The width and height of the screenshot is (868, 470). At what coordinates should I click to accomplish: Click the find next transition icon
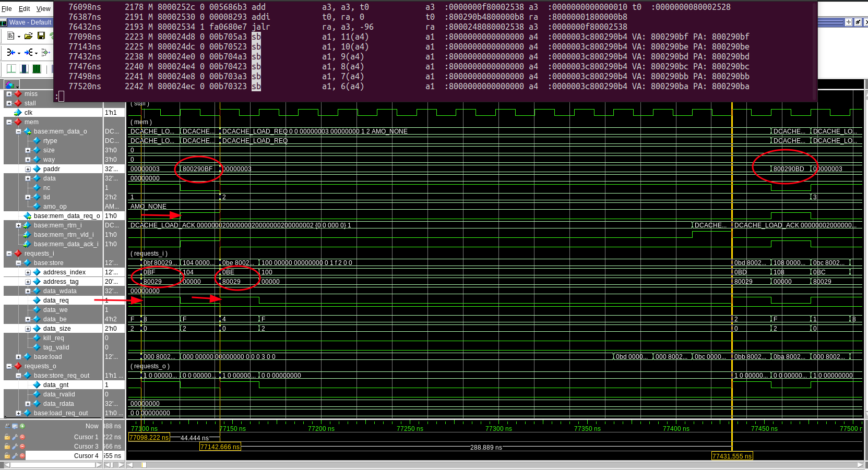pyautogui.click(x=28, y=52)
